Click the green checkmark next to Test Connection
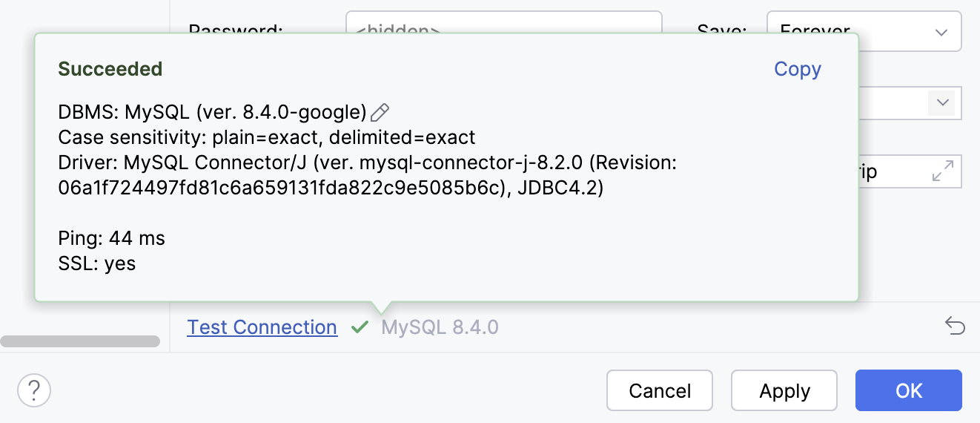Screen dimensions: 980x423 pyautogui.click(x=360, y=327)
